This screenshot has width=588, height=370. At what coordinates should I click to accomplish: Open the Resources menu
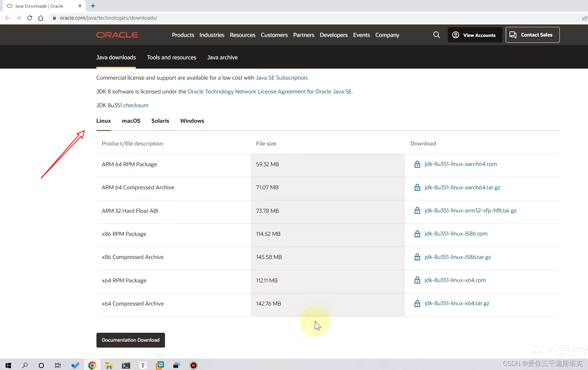point(243,35)
